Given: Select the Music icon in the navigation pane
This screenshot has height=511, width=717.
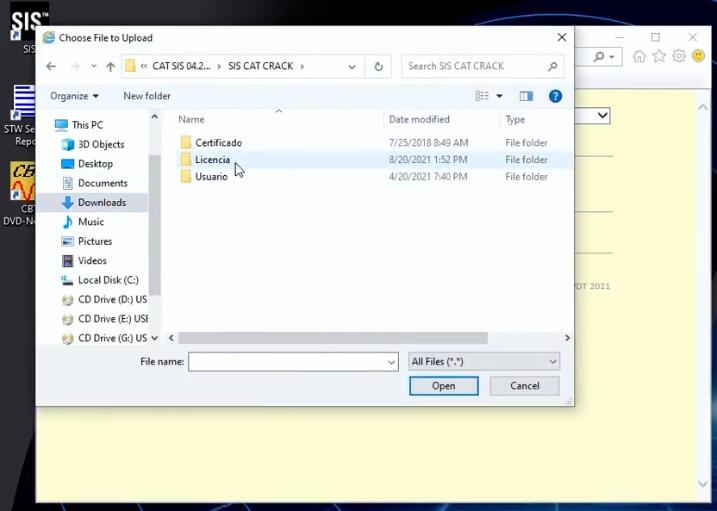Looking at the screenshot, I should (68, 222).
